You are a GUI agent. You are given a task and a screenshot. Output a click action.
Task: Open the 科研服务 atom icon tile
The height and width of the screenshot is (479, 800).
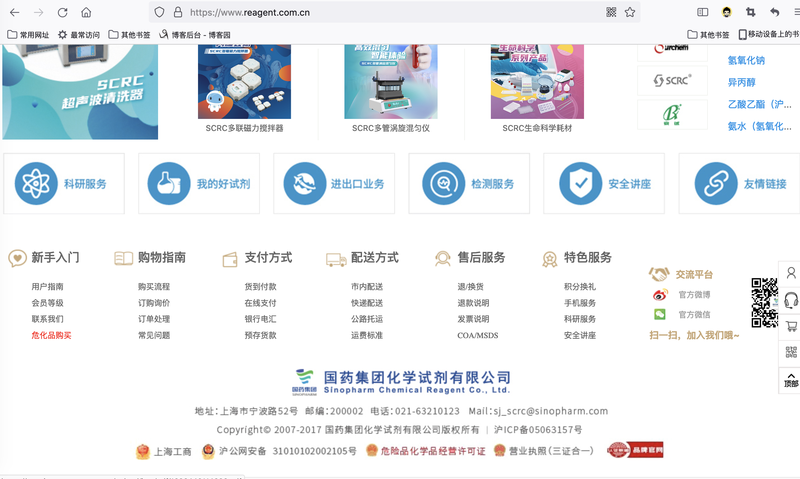(64, 184)
